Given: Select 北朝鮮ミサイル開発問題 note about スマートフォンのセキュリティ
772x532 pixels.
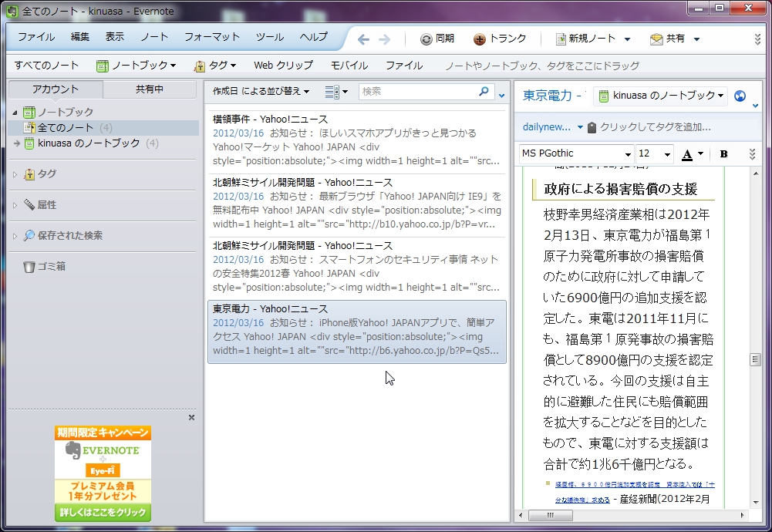Looking at the screenshot, I should coord(357,266).
